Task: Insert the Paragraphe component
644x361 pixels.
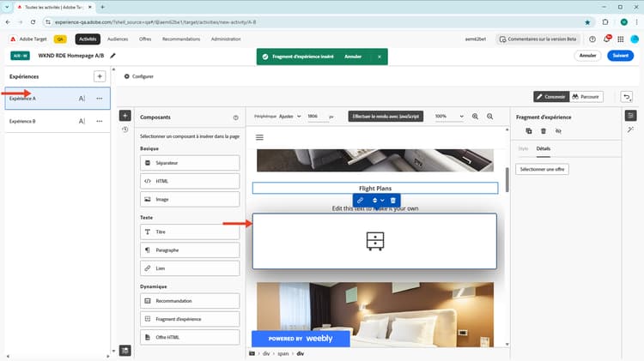Action: [190, 250]
